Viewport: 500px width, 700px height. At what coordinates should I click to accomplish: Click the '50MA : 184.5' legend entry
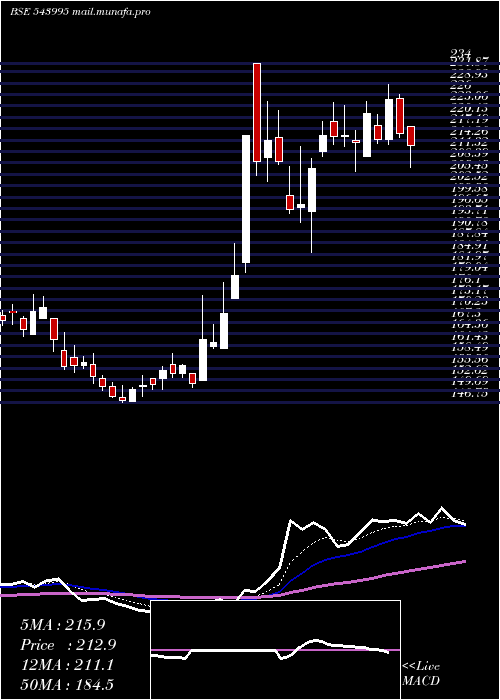pos(67,685)
